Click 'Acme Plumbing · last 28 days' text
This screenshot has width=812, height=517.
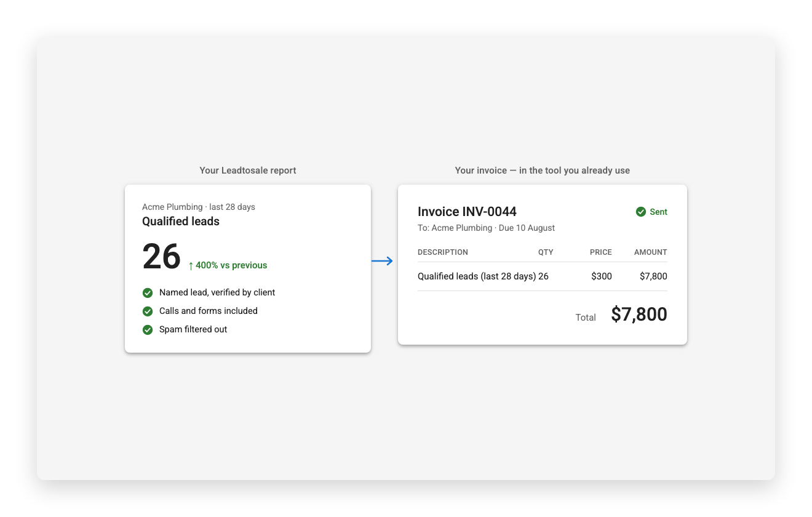tap(199, 207)
